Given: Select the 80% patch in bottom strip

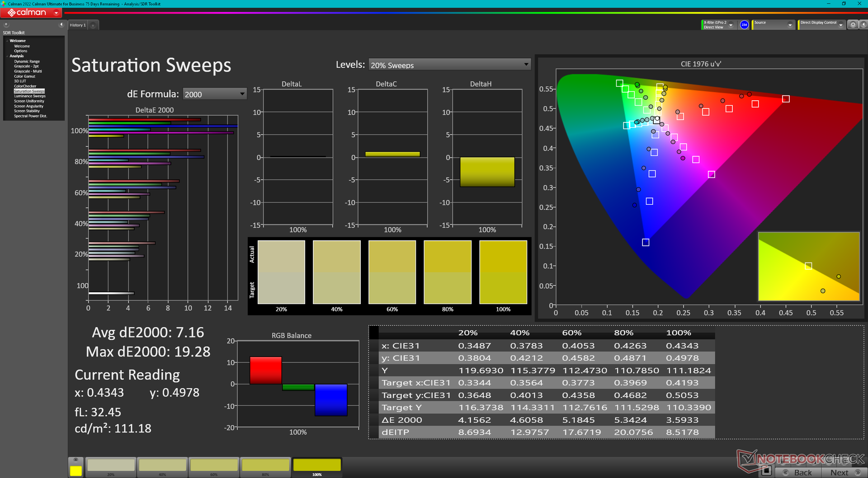Looking at the screenshot, I should coord(266,467).
